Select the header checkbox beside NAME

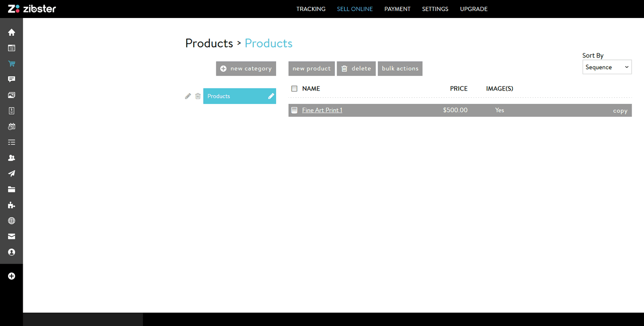295,88
